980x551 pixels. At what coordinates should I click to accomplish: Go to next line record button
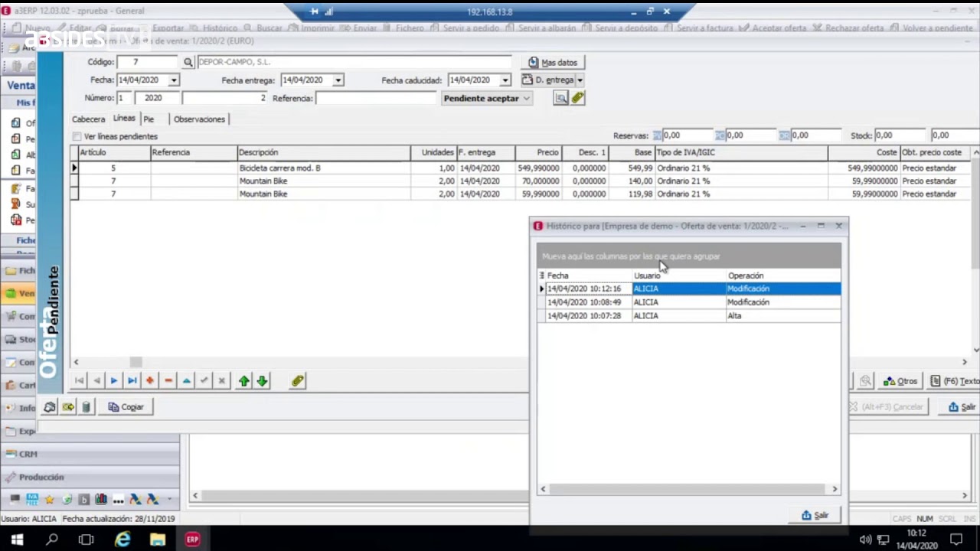[114, 381]
